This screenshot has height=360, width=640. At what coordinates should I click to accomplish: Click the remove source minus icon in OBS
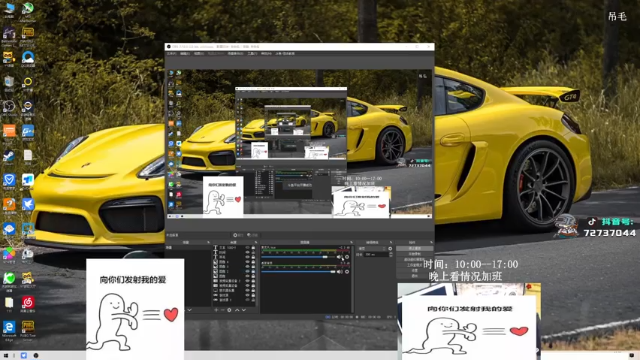pyautogui.click(x=222, y=310)
